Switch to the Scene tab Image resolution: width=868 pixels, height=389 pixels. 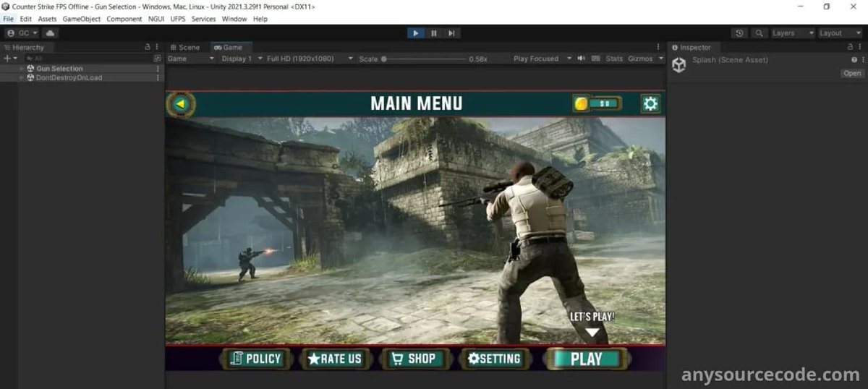[184, 47]
